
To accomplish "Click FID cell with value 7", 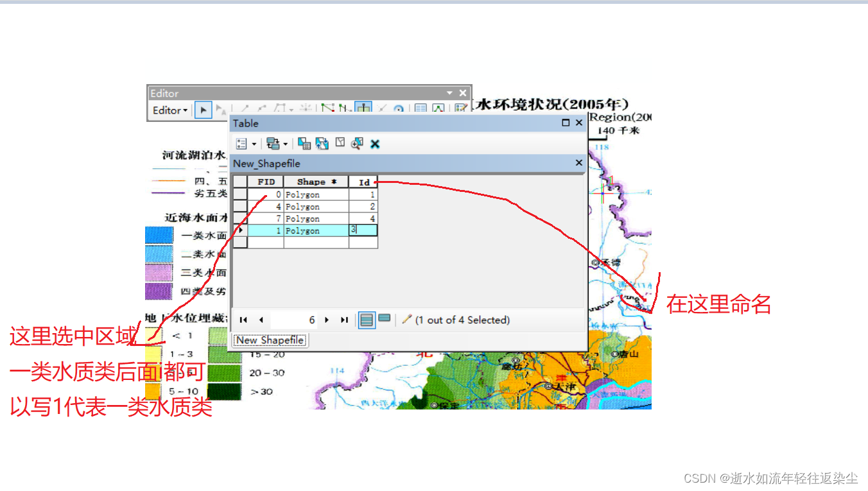I will tap(266, 219).
